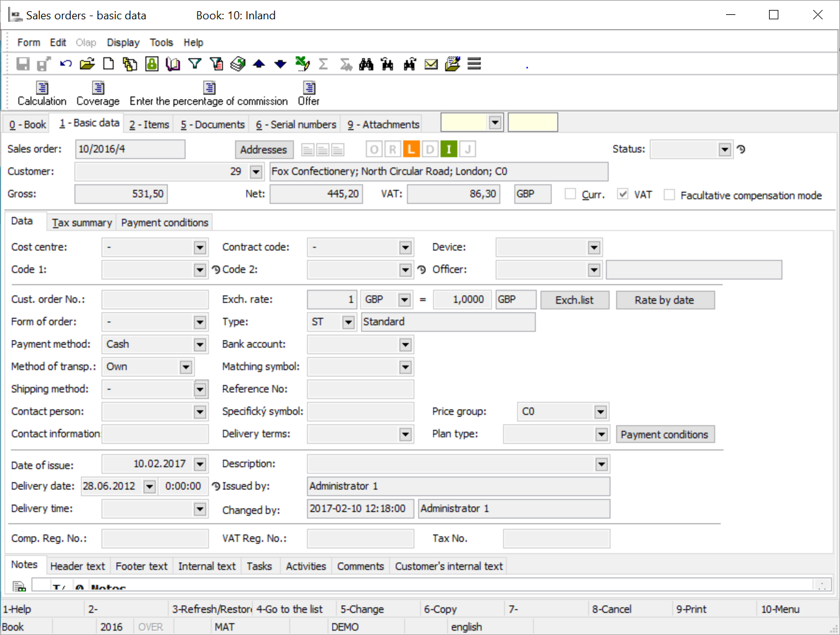Expand the Payment method Cash dropdown
The width and height of the screenshot is (840, 635).
[x=200, y=344]
